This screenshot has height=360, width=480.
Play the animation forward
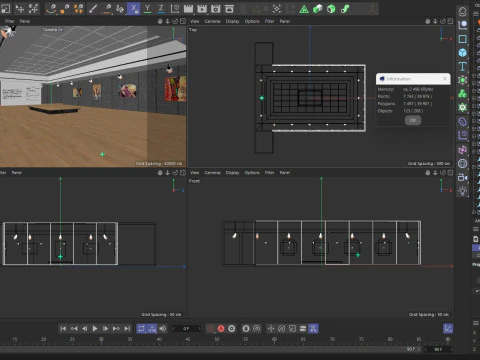tap(95, 329)
